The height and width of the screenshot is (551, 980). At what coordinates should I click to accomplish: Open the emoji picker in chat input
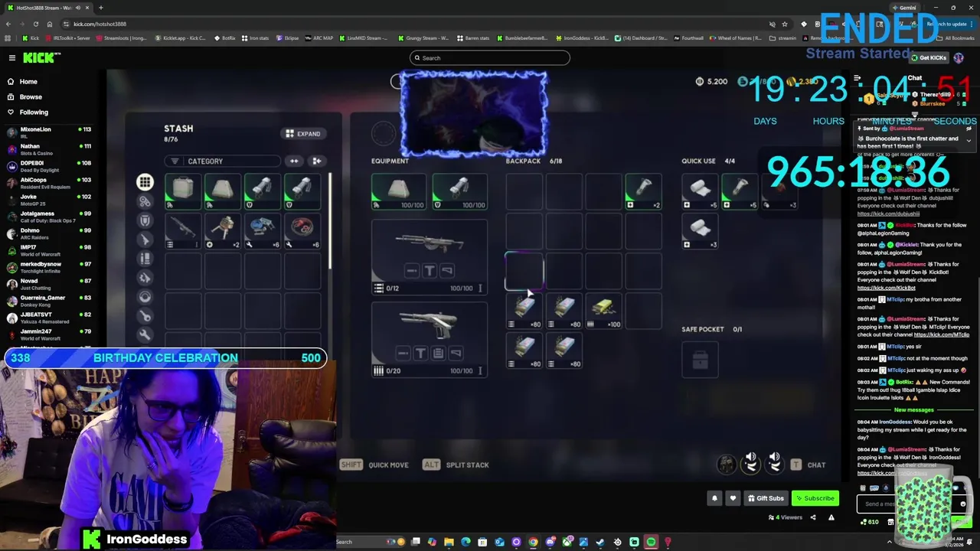[x=963, y=504]
